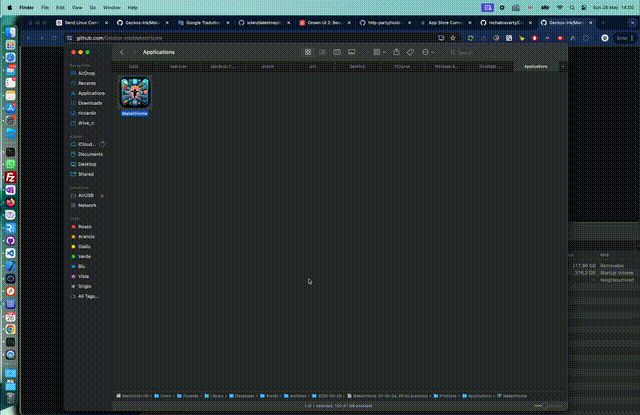The height and width of the screenshot is (415, 640).
Task: Click Developer folder in path bar
Action: (x=241, y=396)
